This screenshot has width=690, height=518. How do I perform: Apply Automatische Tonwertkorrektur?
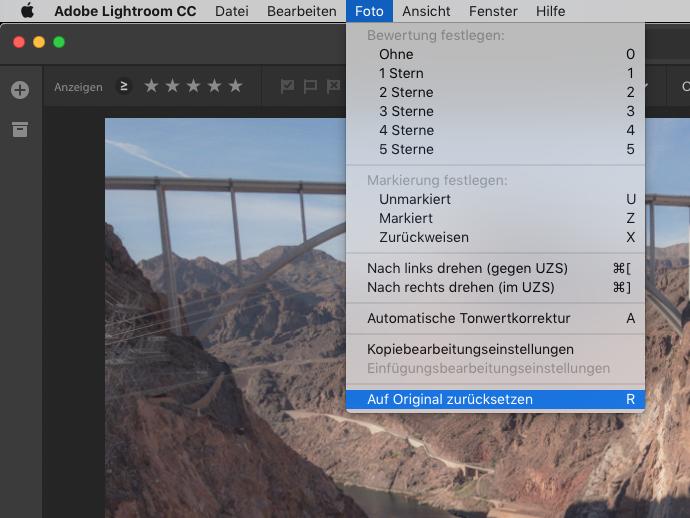[495, 318]
